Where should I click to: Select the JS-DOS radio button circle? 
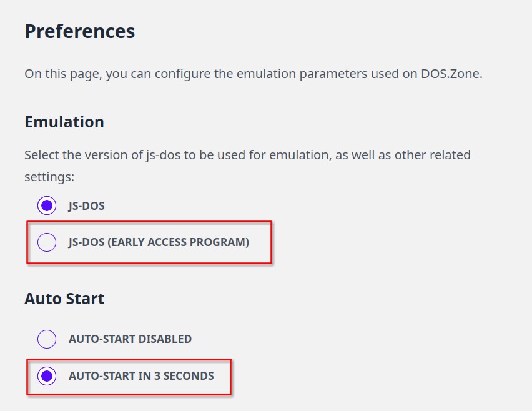[47, 205]
